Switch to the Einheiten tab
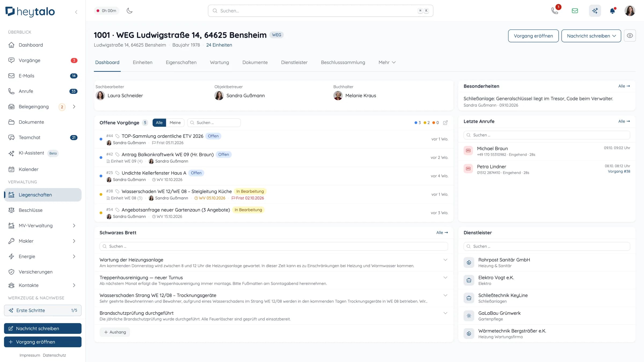644x362 pixels. (x=142, y=62)
